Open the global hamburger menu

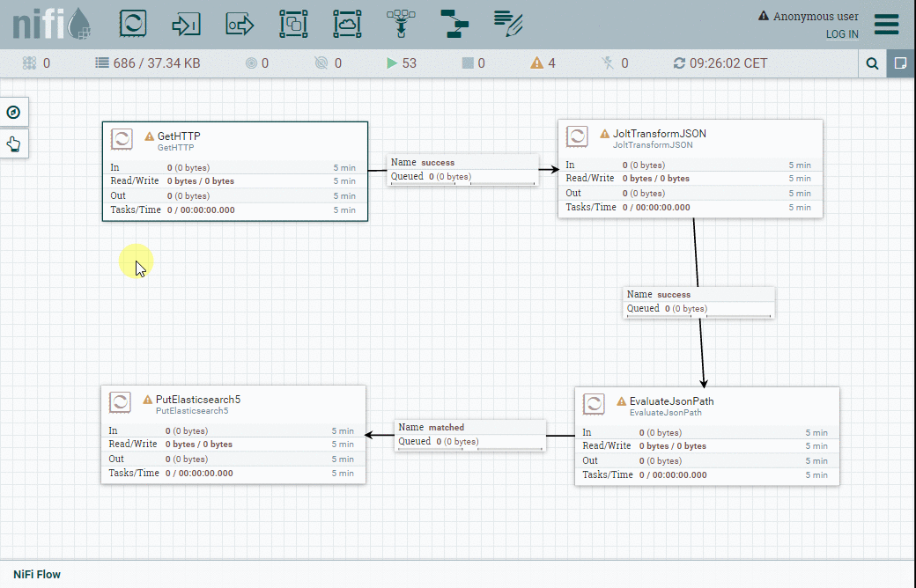coord(886,24)
